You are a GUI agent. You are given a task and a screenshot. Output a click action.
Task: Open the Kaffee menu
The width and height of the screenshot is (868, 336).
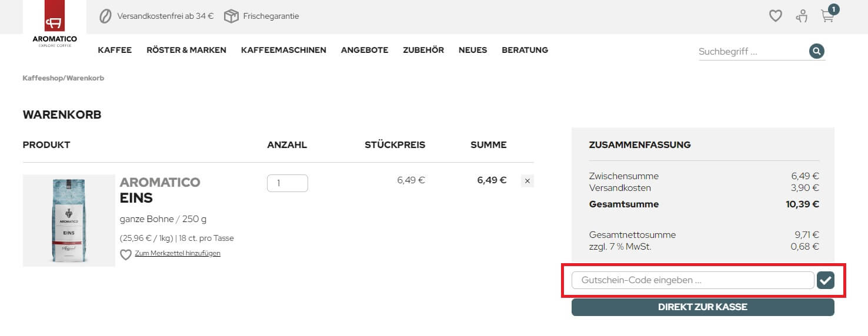click(x=115, y=50)
